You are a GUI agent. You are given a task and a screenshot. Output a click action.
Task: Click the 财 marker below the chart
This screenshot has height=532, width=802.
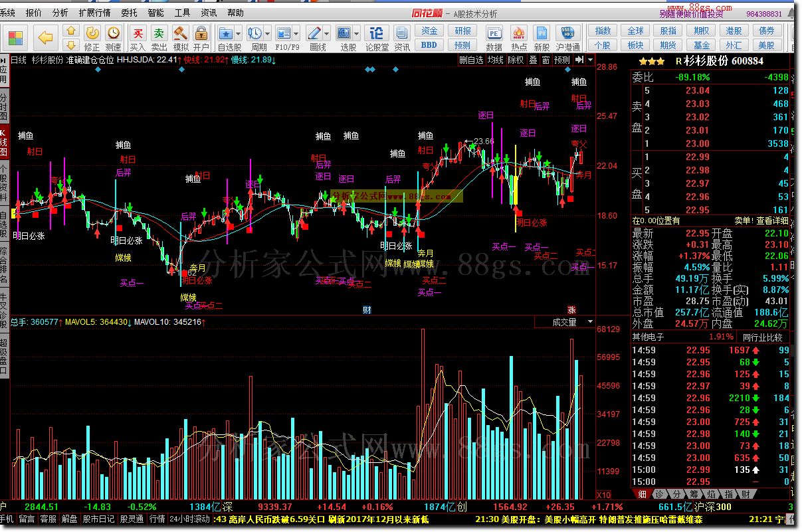coord(366,310)
